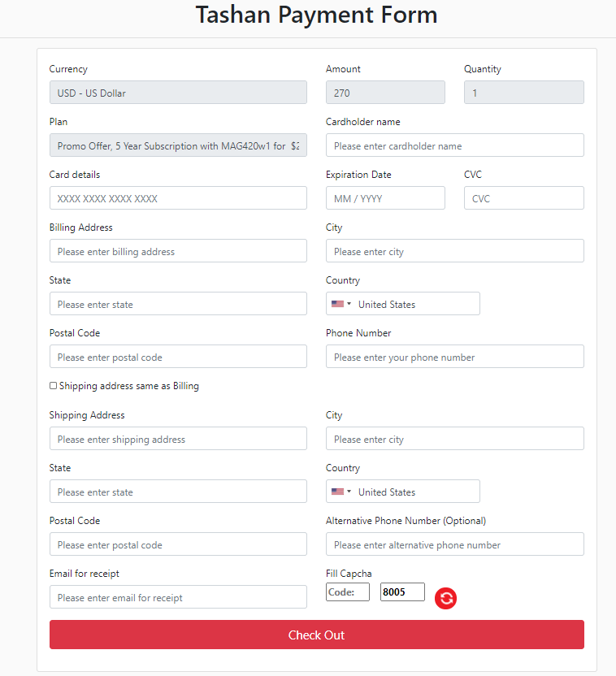
Task: Click the disabled Quantity field
Action: (523, 93)
